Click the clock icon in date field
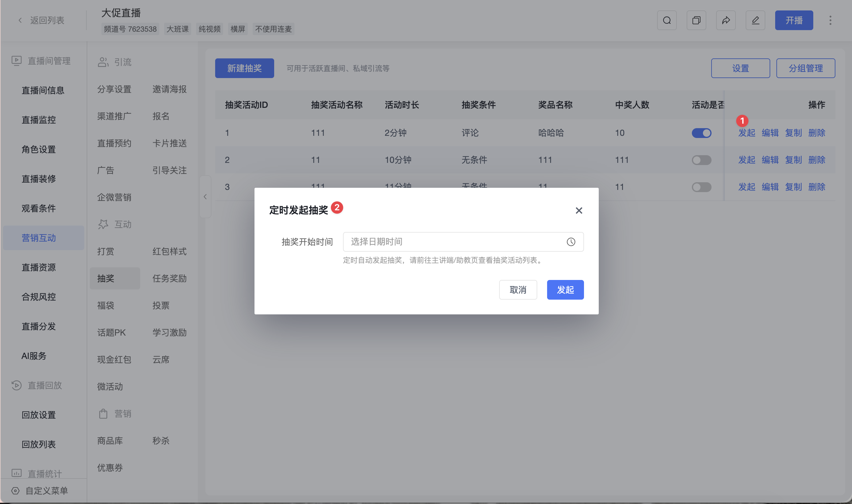Image resolution: width=852 pixels, height=504 pixels. pyautogui.click(x=571, y=242)
